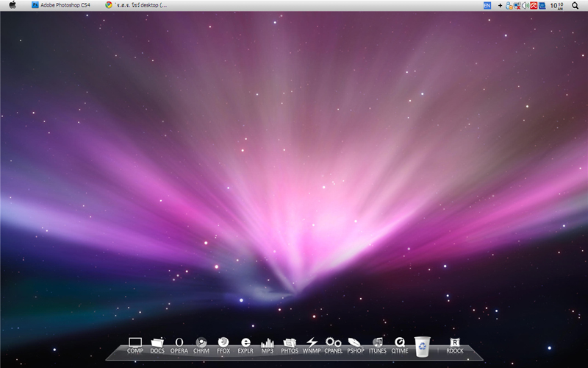
Task: Launch QuickTime via QTIME dock icon
Action: [400, 345]
